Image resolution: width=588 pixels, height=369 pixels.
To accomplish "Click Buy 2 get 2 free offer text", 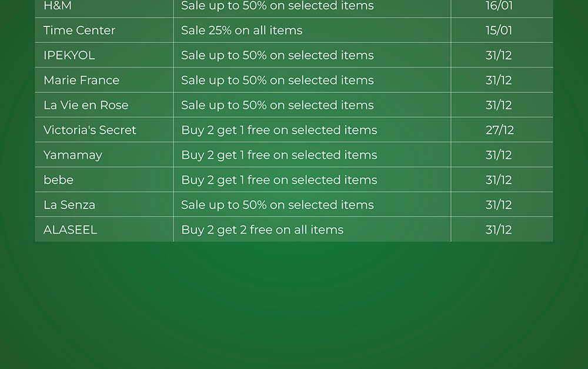I will (x=262, y=230).
